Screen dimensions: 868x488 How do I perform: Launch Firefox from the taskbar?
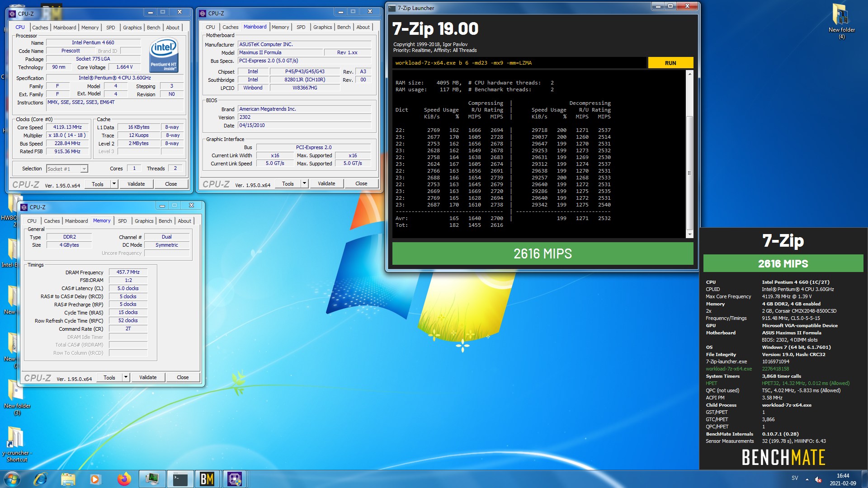pyautogui.click(x=124, y=479)
